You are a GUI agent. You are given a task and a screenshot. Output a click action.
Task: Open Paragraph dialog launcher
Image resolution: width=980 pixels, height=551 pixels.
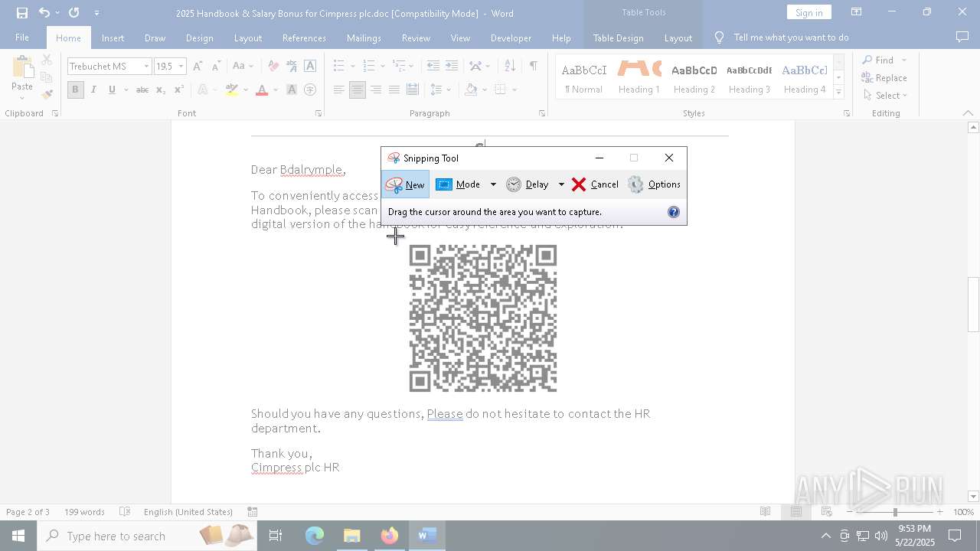tap(542, 113)
